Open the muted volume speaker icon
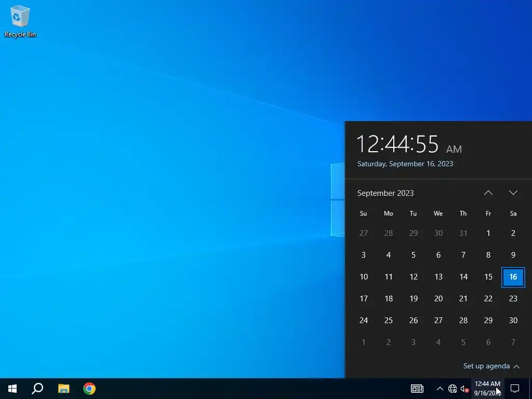Image resolution: width=532 pixels, height=399 pixels. pos(464,389)
